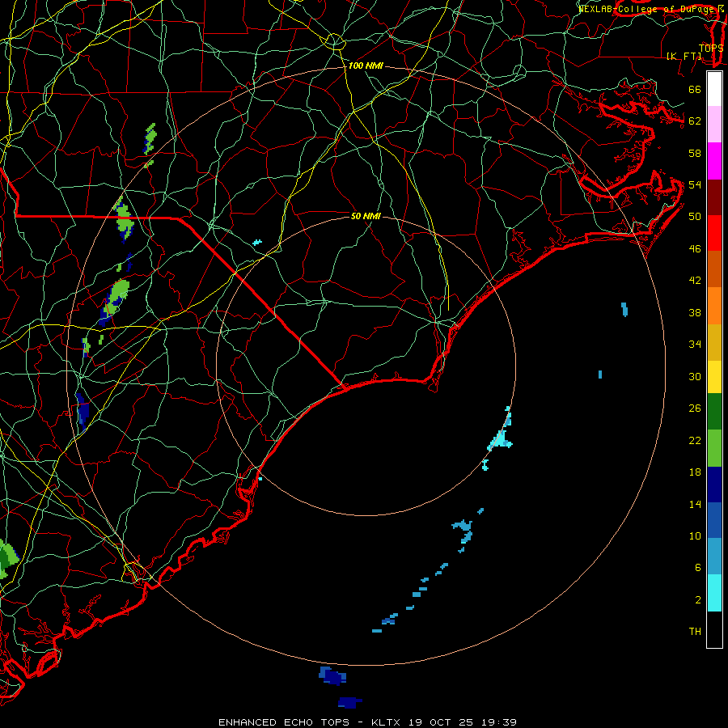728x728 pixels.
Task: Pick the navy blue legend swatch
Action: click(x=714, y=485)
